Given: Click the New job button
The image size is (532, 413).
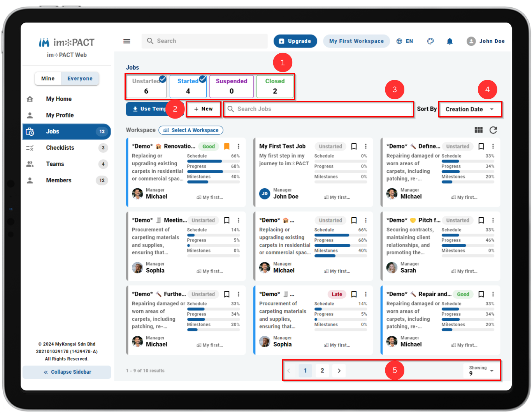Looking at the screenshot, I should 204,109.
